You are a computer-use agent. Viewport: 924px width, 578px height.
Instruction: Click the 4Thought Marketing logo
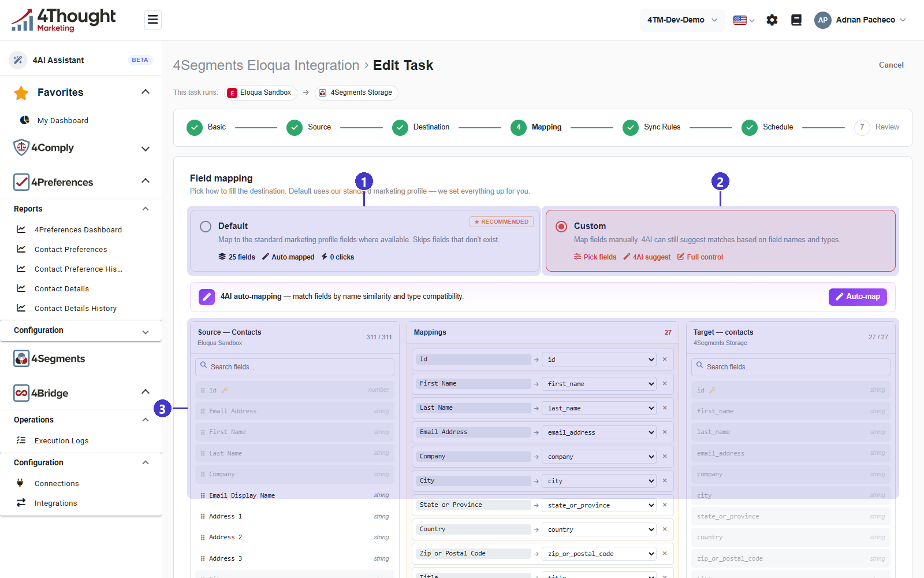click(x=64, y=20)
